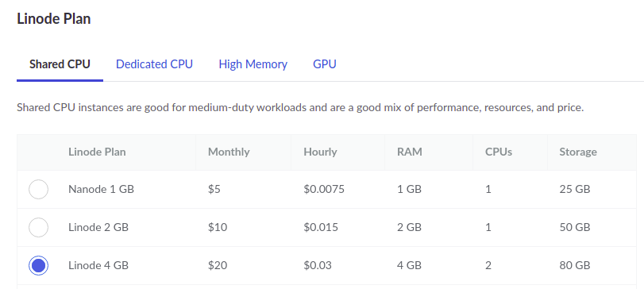The width and height of the screenshot is (644, 289).
Task: Click the $0.03 hourly price
Action: pos(318,266)
